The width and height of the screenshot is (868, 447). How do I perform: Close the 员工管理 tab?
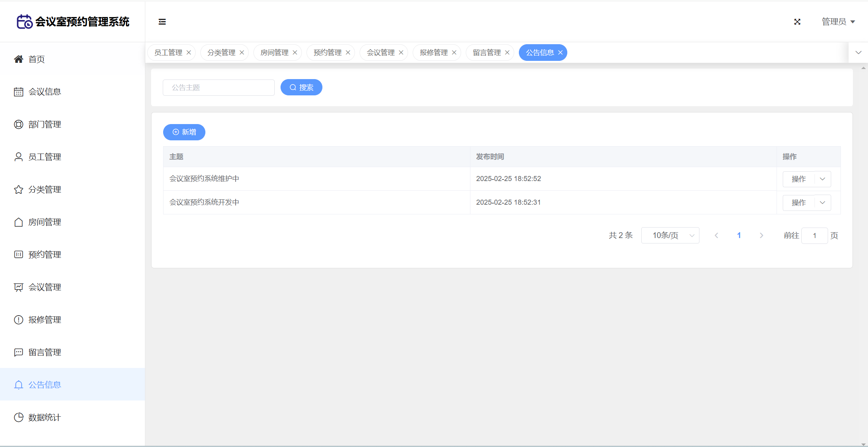coord(189,53)
